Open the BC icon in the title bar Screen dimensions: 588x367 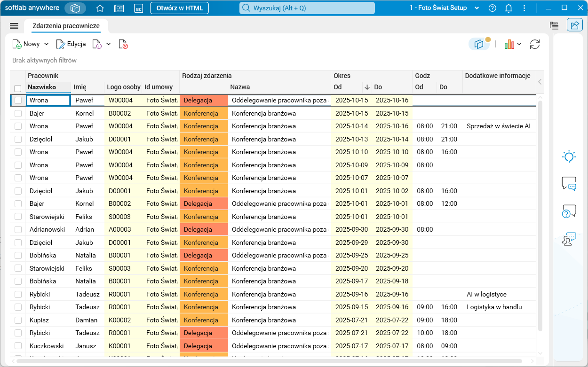pyautogui.click(x=138, y=8)
